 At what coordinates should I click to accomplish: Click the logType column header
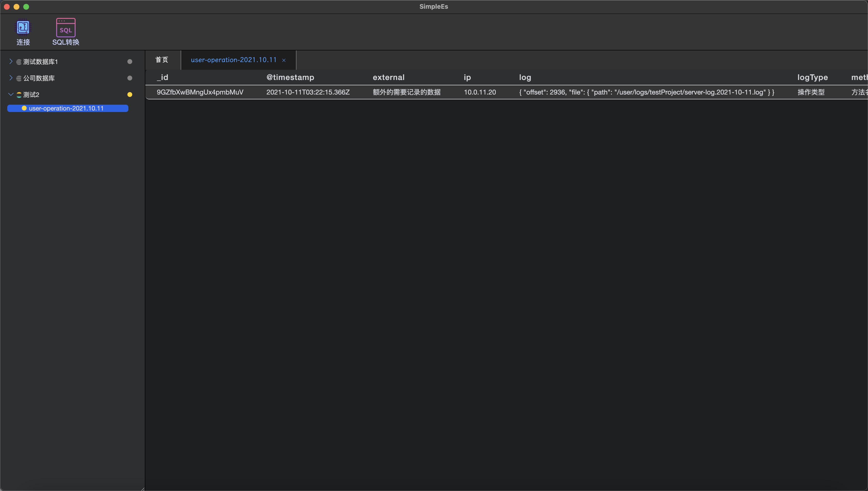pos(812,77)
